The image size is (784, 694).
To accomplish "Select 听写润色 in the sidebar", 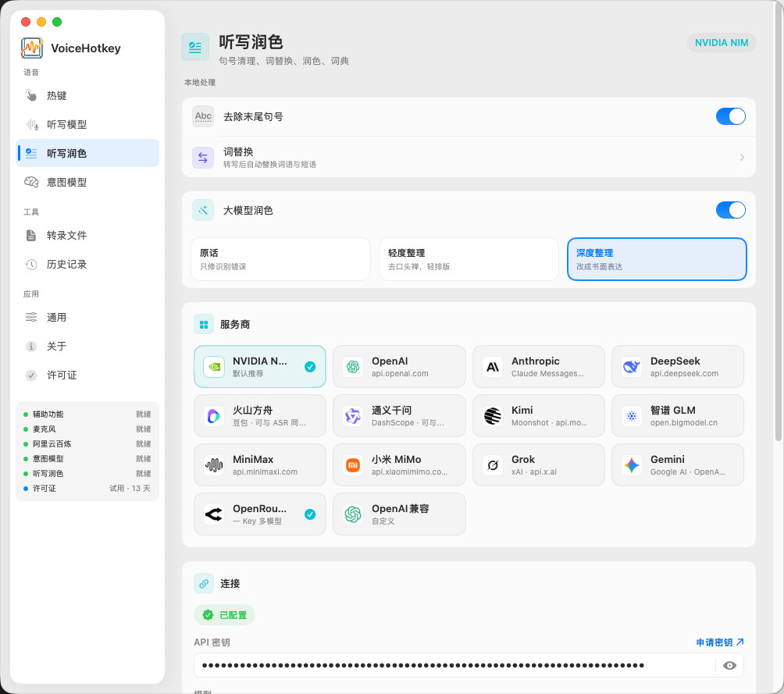I will click(87, 153).
